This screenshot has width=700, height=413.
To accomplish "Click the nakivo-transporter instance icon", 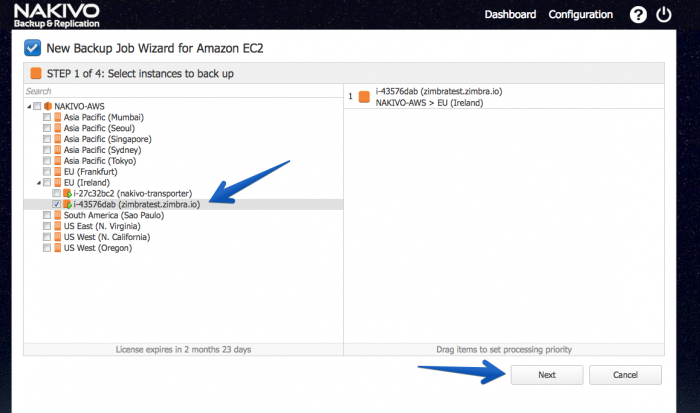I will pyautogui.click(x=67, y=193).
